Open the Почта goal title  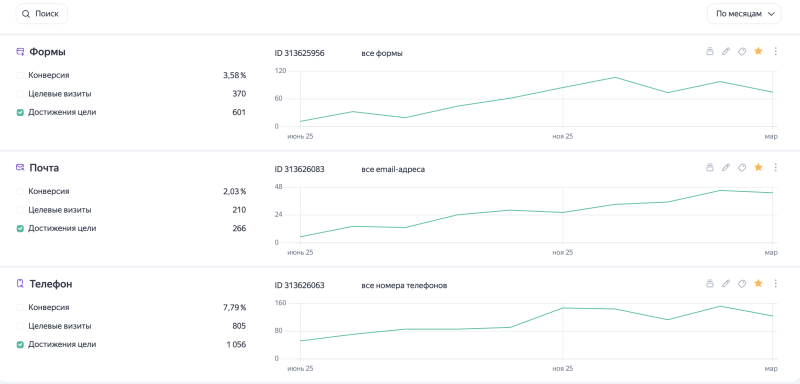[44, 168]
